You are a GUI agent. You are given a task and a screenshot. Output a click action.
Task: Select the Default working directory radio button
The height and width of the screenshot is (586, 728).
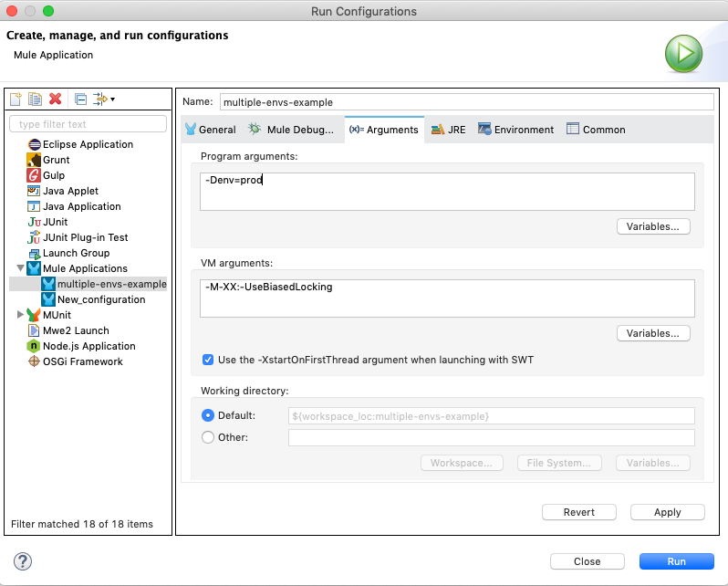[x=207, y=415]
